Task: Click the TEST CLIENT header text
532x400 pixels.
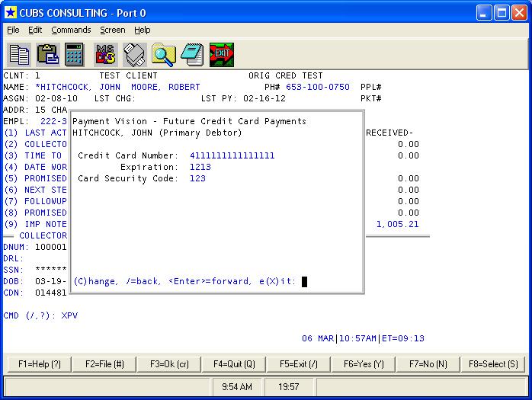Action: point(128,75)
